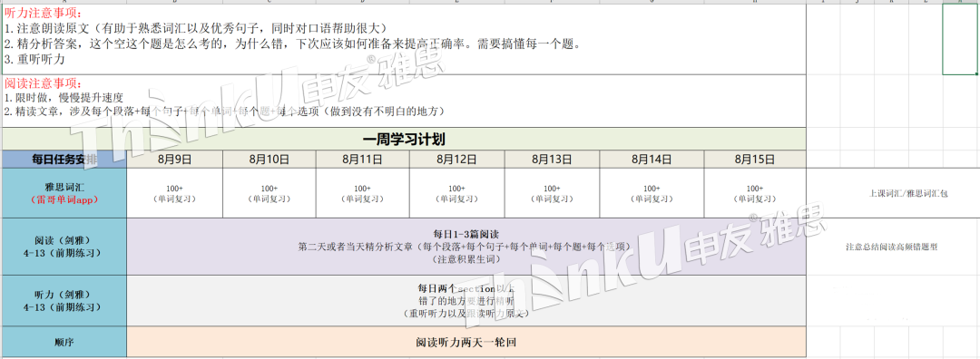Click the 100+ 单词复习 cell under 8月10日
The width and height of the screenshot is (980, 359).
(x=269, y=193)
